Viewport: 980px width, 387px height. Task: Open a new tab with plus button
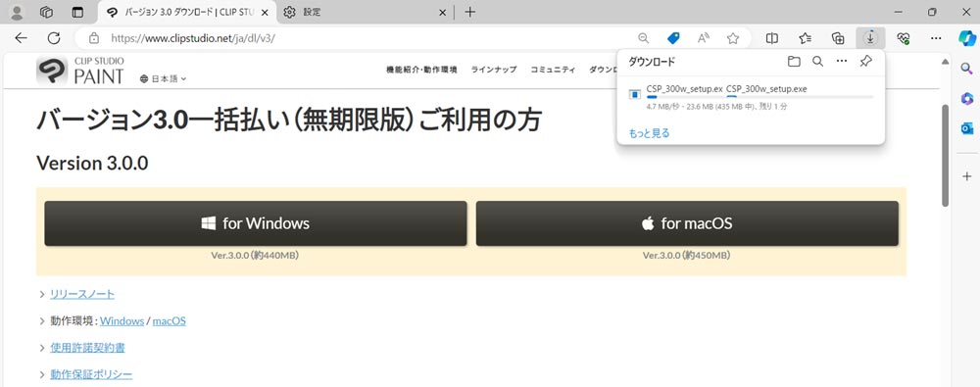click(x=470, y=12)
